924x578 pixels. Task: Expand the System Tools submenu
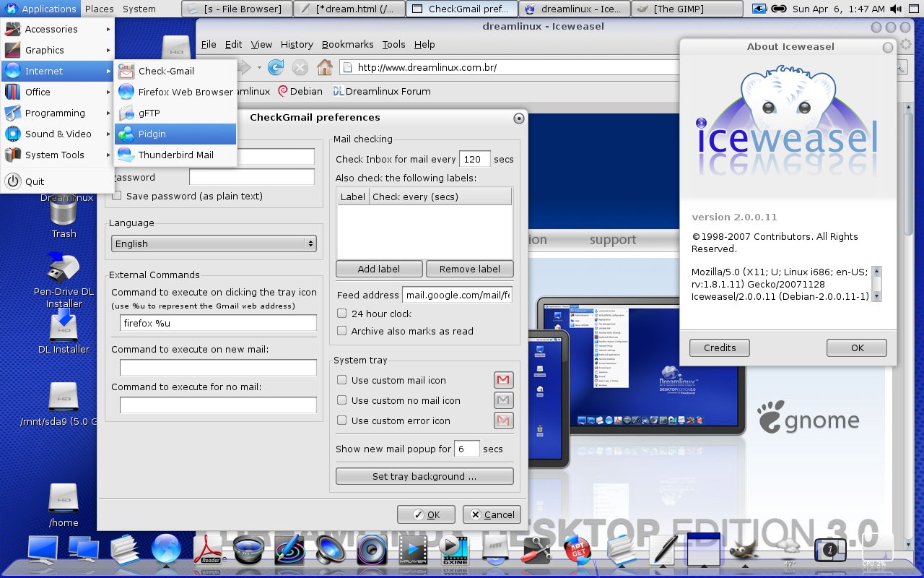coord(58,155)
